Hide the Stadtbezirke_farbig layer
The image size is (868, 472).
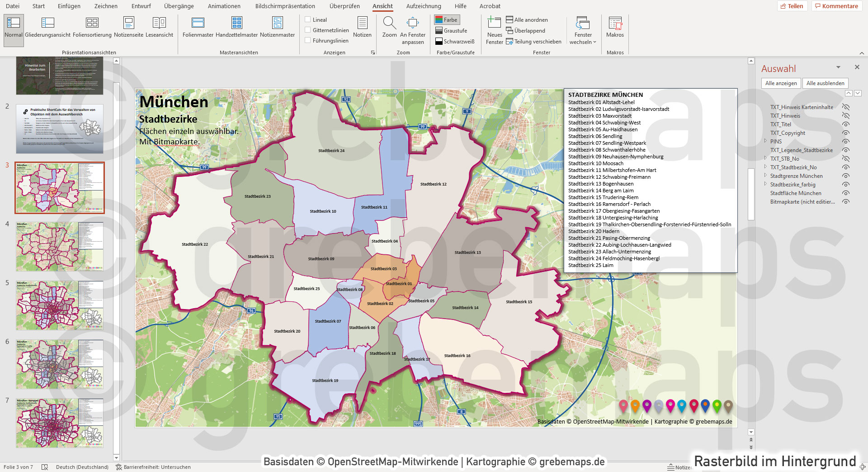[846, 184]
